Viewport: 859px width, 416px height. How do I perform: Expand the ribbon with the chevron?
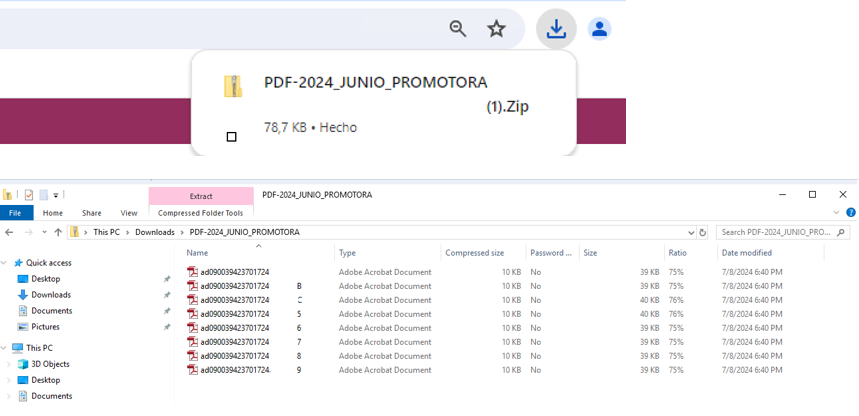836,213
